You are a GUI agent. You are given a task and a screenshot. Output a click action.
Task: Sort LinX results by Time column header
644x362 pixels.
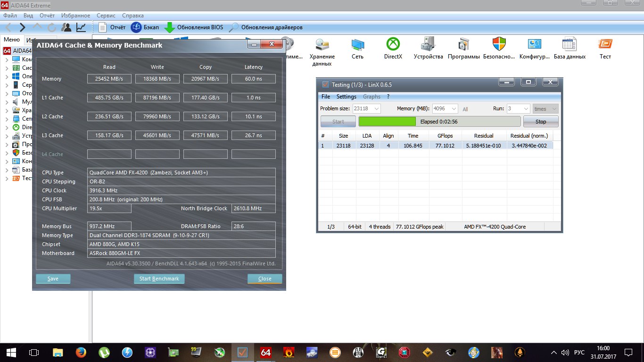pyautogui.click(x=413, y=136)
